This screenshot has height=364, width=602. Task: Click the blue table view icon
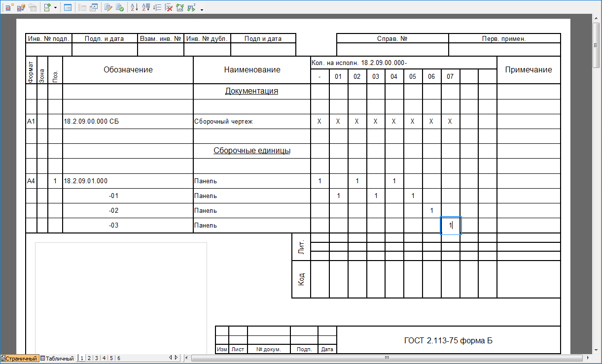pos(68,7)
